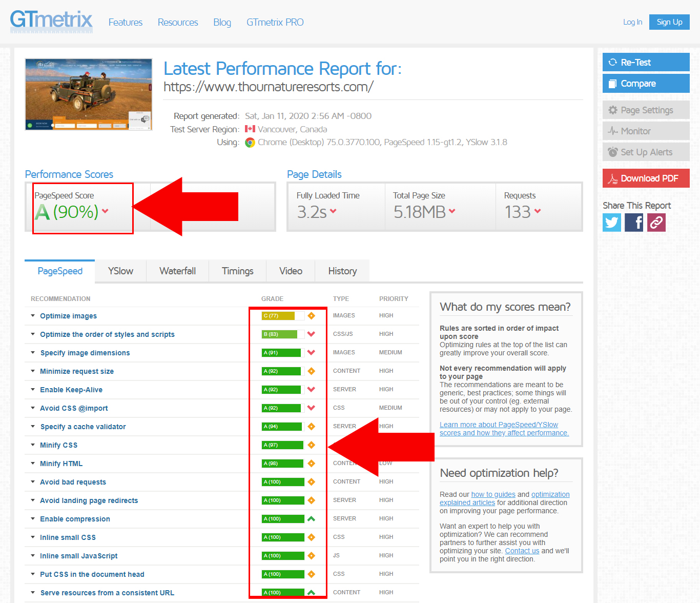
Task: Click Inline small CSS trend diamond
Action: [x=311, y=537]
